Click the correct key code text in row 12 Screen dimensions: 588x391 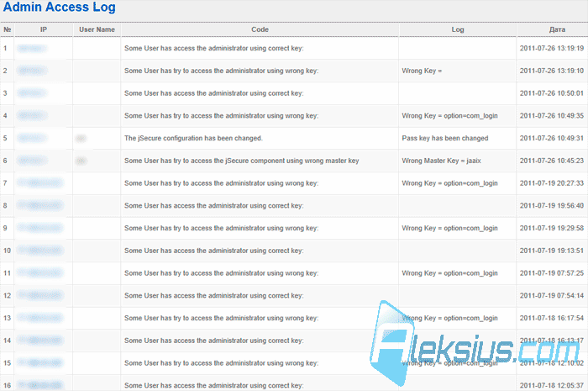[213, 296]
